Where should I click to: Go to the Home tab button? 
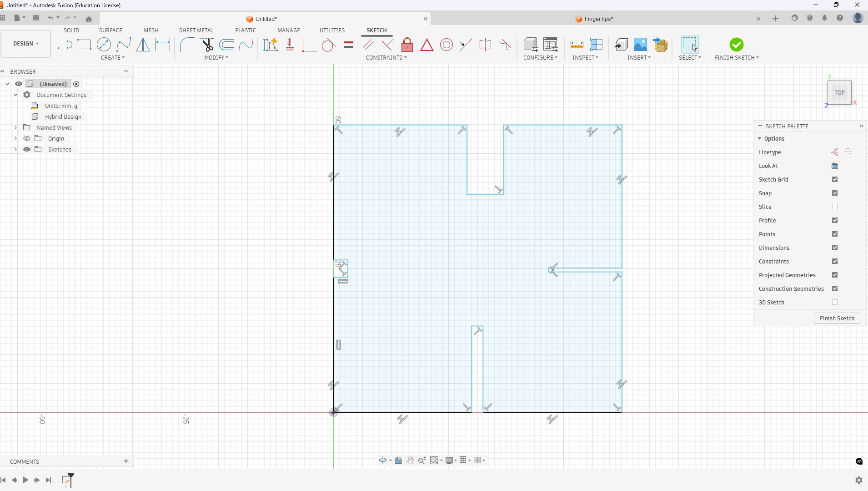pyautogui.click(x=89, y=19)
